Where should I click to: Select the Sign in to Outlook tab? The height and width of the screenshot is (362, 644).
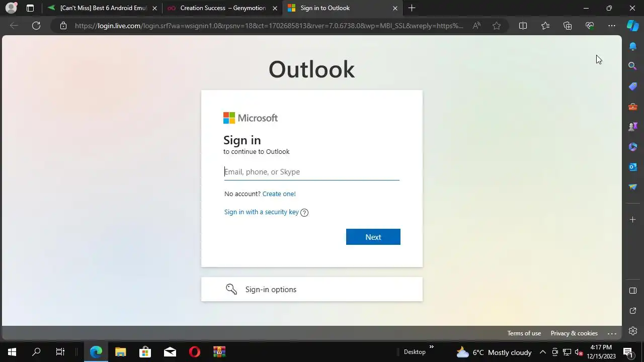(342, 8)
